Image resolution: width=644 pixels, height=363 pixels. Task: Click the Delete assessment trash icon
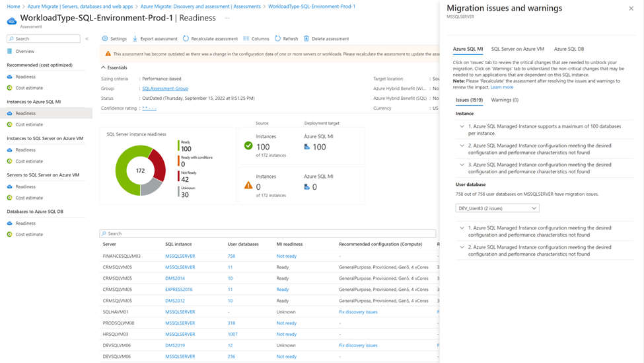click(306, 38)
